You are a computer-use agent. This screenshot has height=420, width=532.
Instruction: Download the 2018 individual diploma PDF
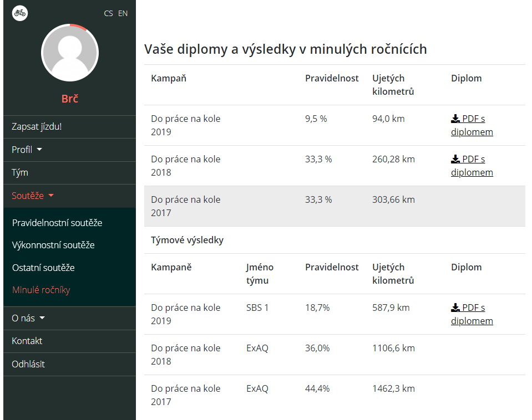(472, 166)
